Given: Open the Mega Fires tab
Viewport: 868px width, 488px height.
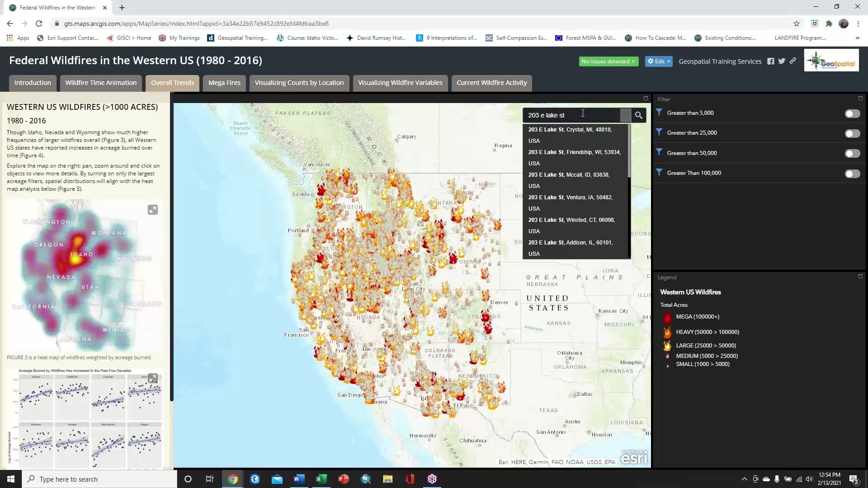Looking at the screenshot, I should (224, 83).
